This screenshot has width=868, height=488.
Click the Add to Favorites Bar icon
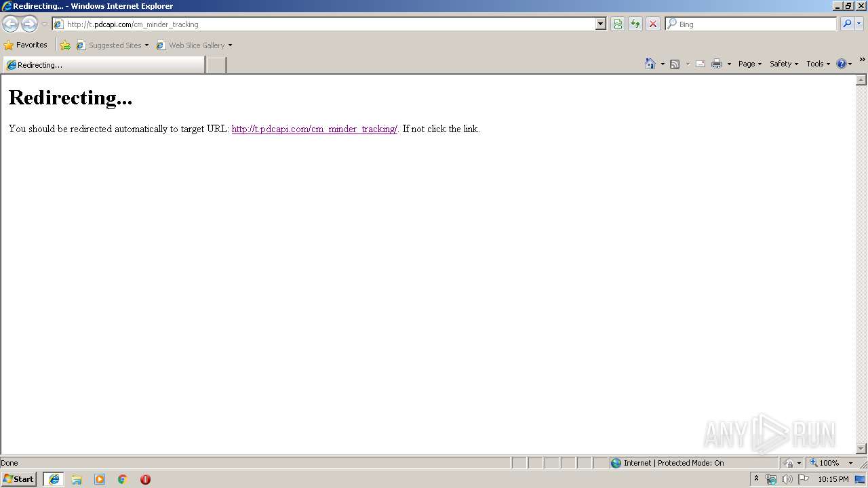(x=65, y=45)
